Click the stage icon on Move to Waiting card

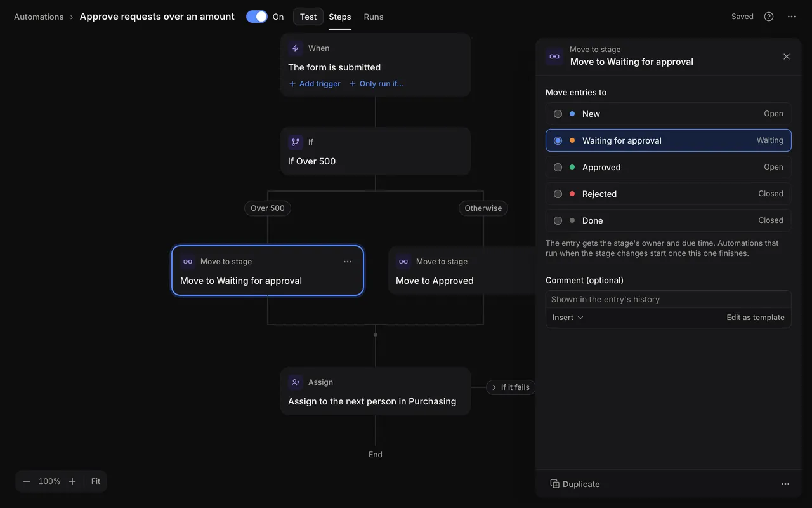click(x=188, y=262)
